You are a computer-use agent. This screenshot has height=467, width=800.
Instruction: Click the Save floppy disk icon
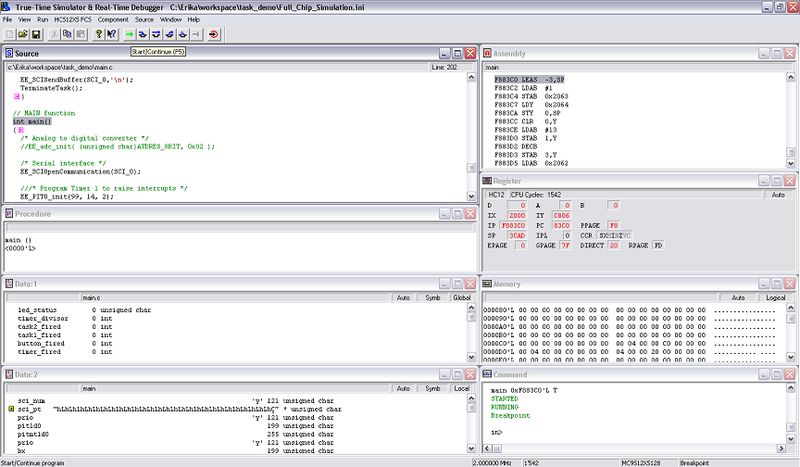pyautogui.click(x=36, y=34)
